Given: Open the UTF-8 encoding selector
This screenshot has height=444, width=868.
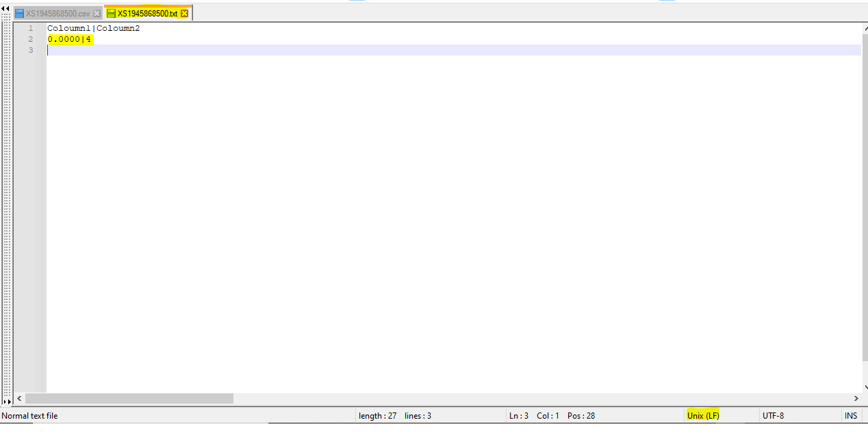Looking at the screenshot, I should pyautogui.click(x=773, y=416).
